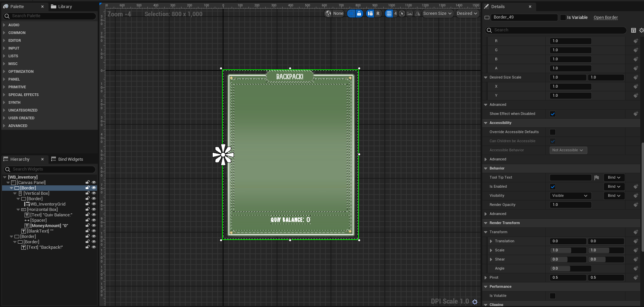The image size is (644, 307).
Task: Click the Render Transform Angle slider field
Action: point(570,269)
